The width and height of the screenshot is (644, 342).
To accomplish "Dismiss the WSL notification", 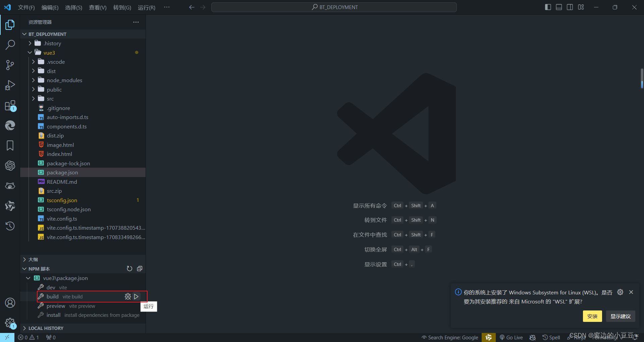I will (631, 292).
